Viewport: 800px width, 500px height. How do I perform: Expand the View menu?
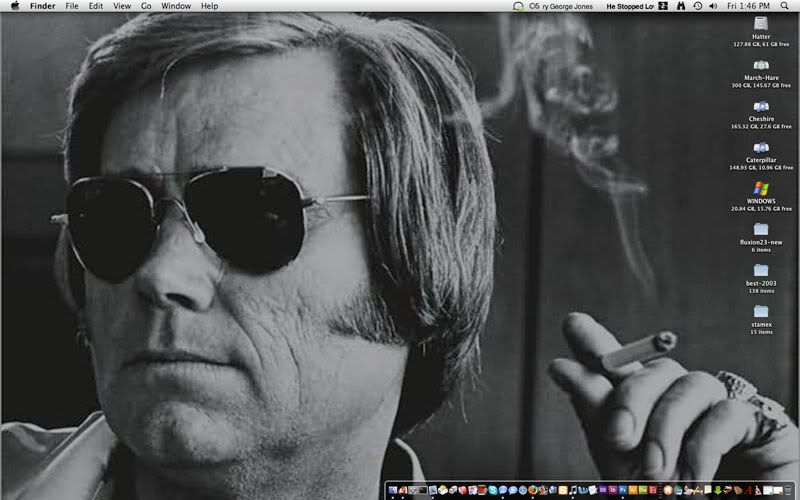pos(122,6)
